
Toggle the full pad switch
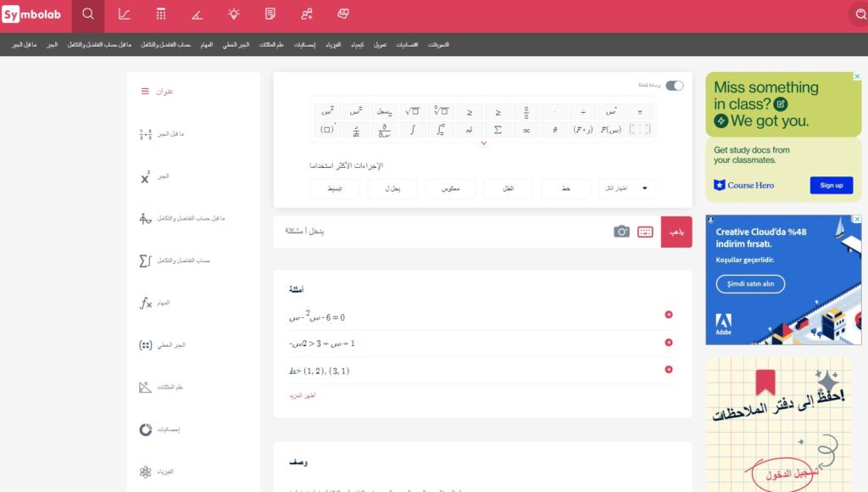[x=674, y=86]
